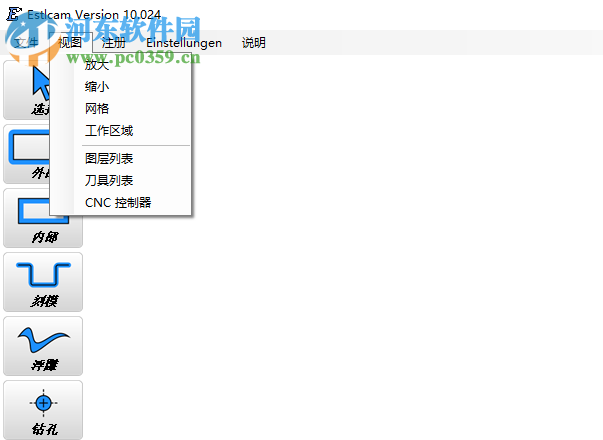
Task: Open the Einstellungen menu
Action: click(184, 42)
